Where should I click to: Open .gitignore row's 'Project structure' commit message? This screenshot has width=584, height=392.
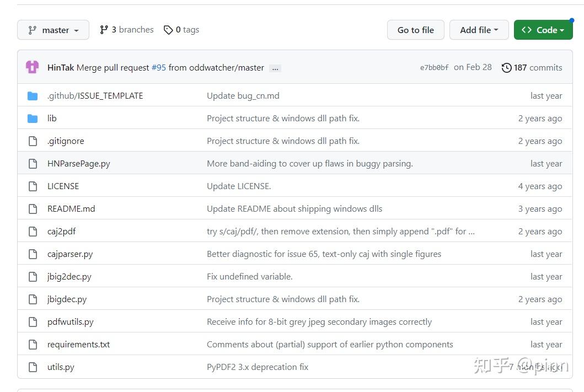coord(283,141)
